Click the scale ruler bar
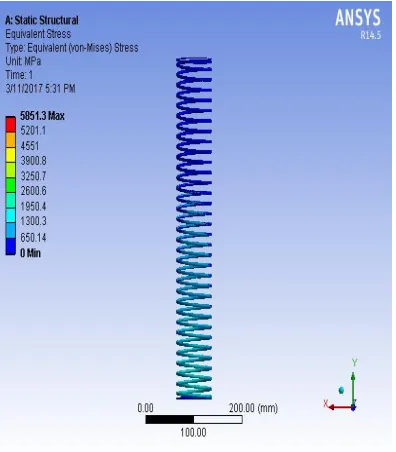This screenshot has height=452, width=396. pyautogui.click(x=194, y=419)
